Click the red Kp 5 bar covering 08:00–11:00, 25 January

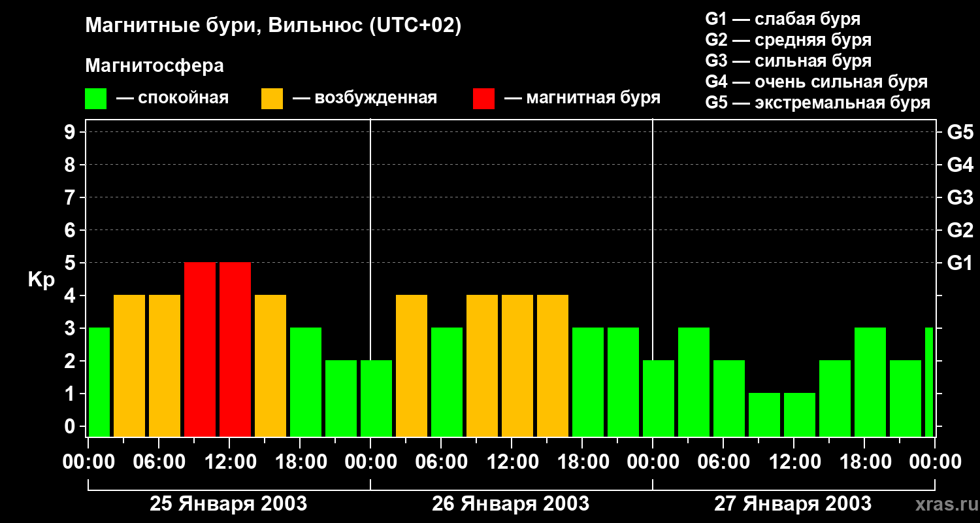pos(200,350)
